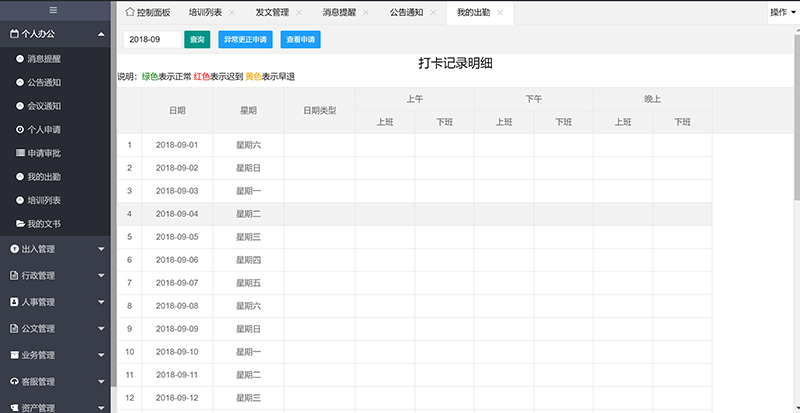Image resolution: width=800 pixels, height=413 pixels.
Task: Click the 日期类型 column header
Action: (320, 111)
